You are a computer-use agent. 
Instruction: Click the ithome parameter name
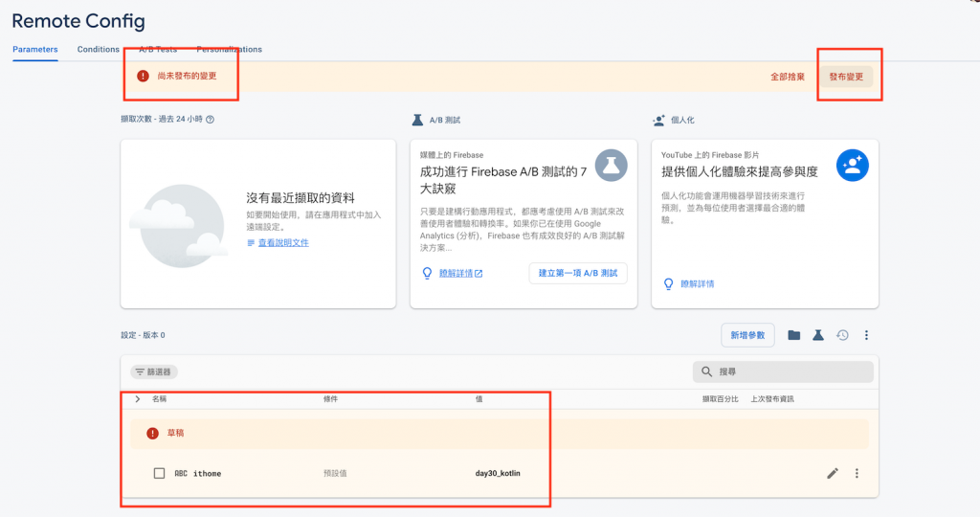coord(207,474)
